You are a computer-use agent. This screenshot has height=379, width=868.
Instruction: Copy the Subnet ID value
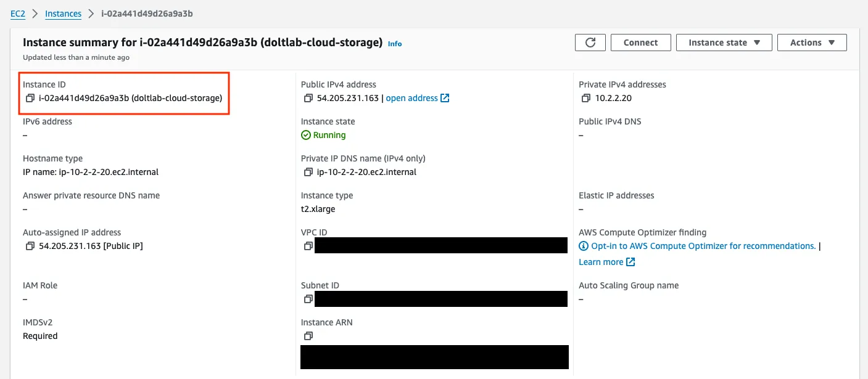[308, 299]
